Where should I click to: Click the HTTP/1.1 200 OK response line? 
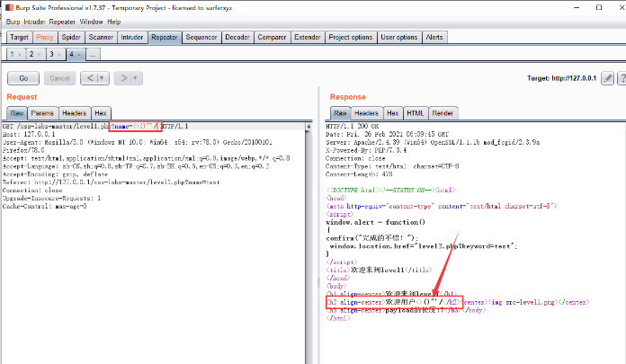pyautogui.click(x=353, y=126)
